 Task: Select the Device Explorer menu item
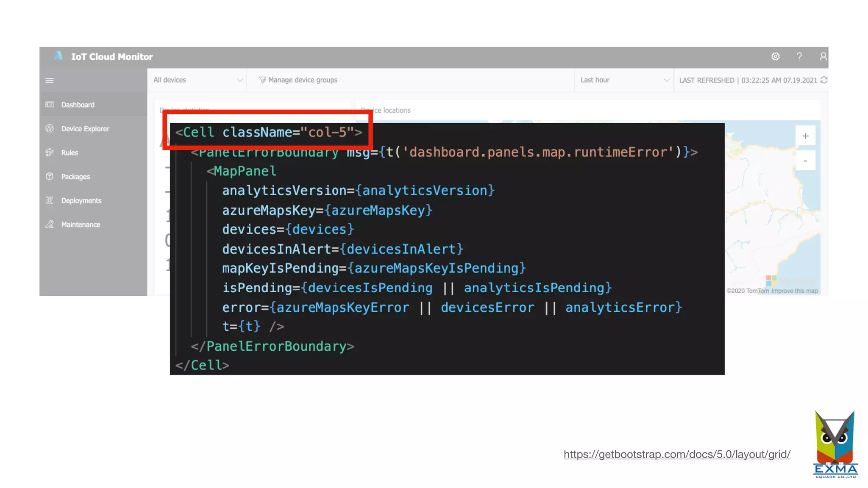(85, 129)
